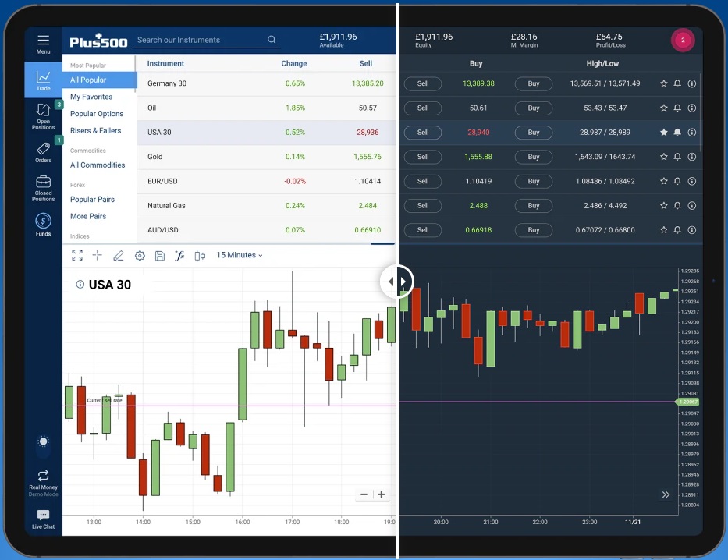Click the search magnifier icon
The width and height of the screenshot is (728, 560).
272,40
